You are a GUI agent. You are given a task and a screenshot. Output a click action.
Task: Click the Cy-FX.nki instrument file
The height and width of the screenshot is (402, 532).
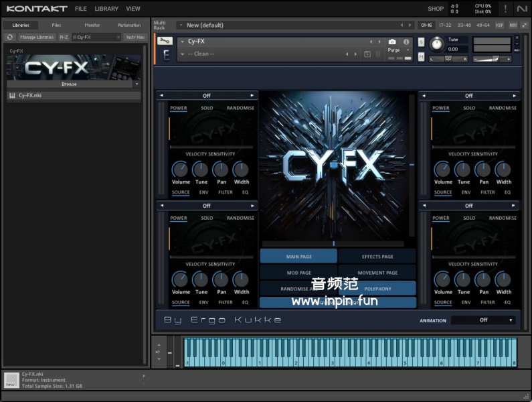click(x=31, y=96)
